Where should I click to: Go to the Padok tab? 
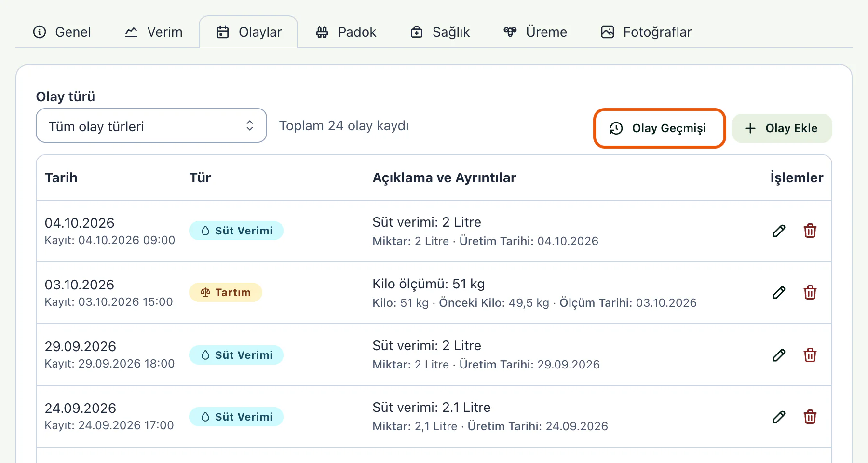coord(346,32)
